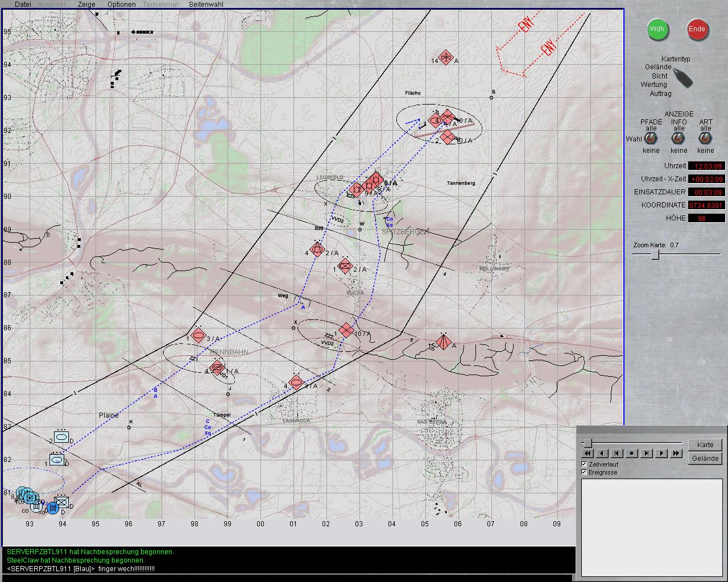Click the Zoom Karte slider handle

pos(655,255)
